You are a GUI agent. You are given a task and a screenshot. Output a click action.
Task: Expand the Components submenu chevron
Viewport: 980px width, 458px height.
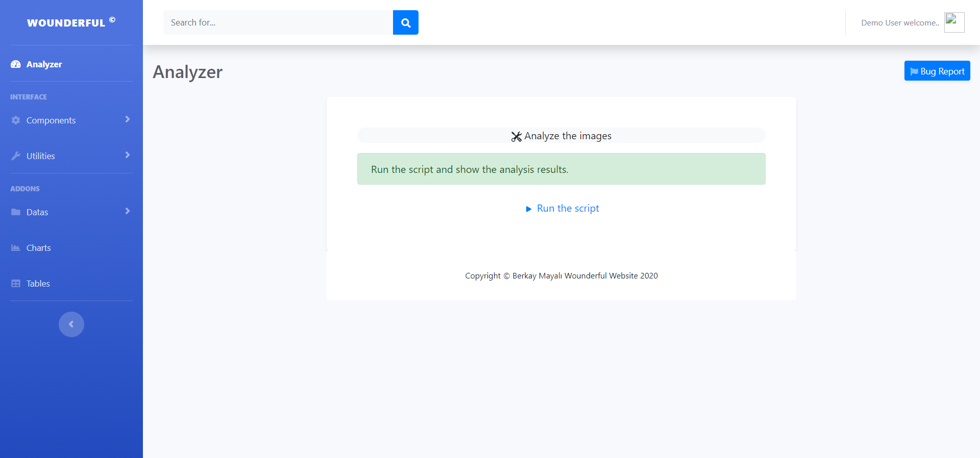click(x=128, y=119)
